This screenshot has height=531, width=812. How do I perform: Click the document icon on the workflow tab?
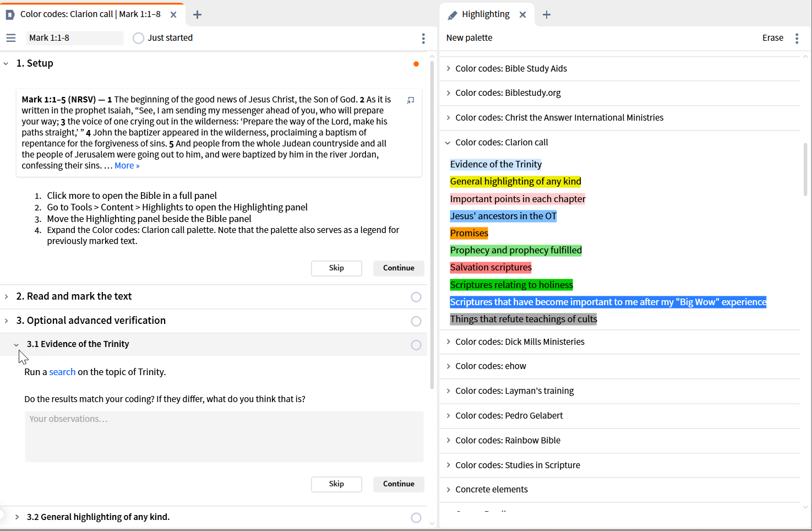[9, 14]
